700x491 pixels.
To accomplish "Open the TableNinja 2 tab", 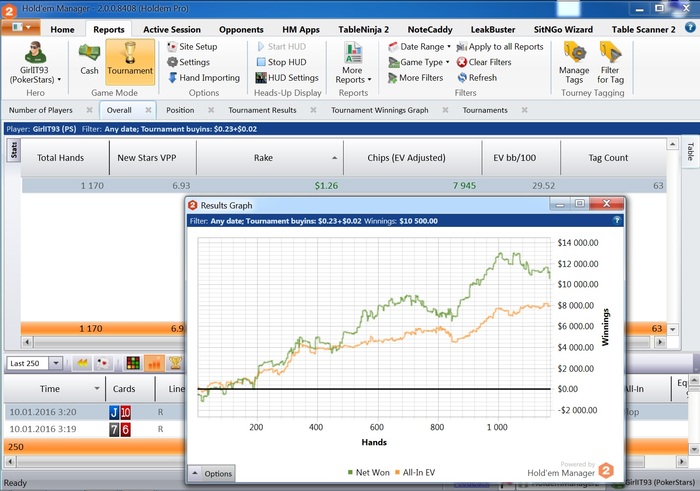I will click(363, 29).
